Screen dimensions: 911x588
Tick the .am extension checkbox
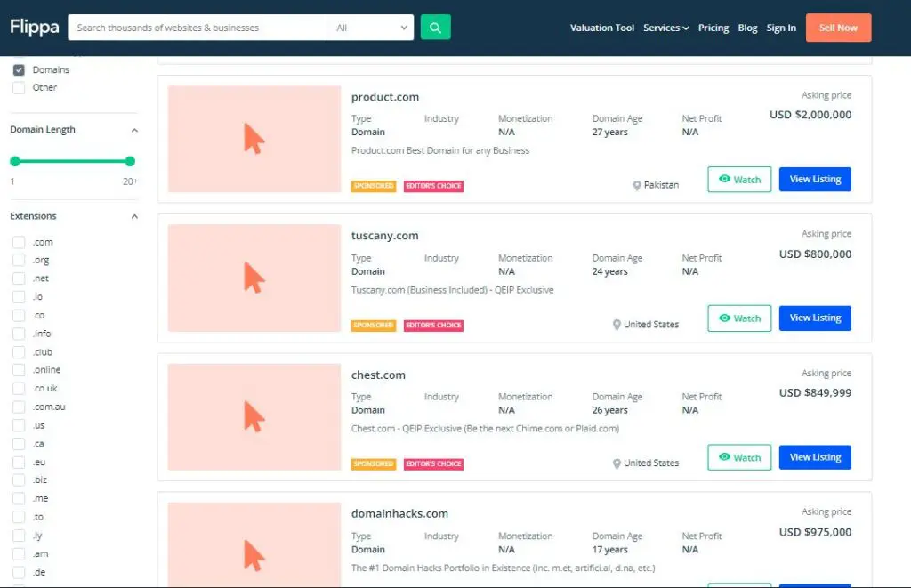pyautogui.click(x=19, y=554)
